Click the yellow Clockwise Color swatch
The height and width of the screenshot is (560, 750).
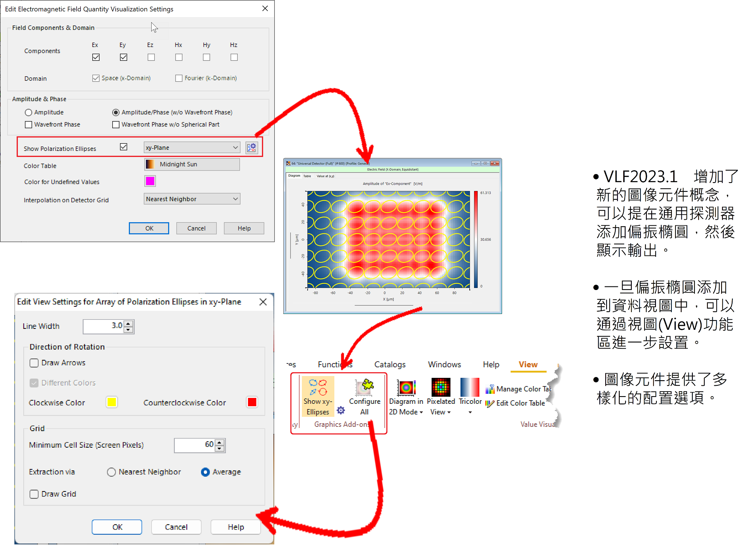112,402
